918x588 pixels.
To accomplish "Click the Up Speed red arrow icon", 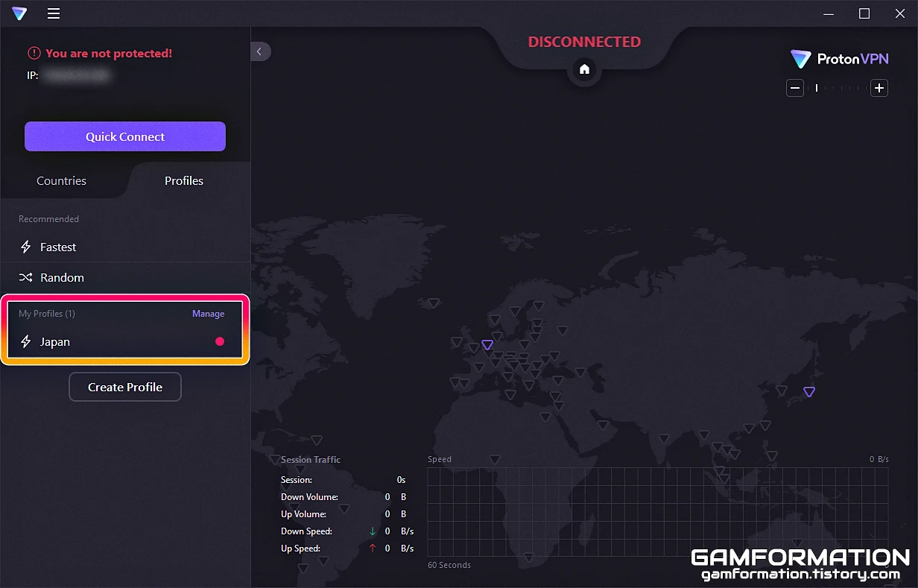I will 373,549.
